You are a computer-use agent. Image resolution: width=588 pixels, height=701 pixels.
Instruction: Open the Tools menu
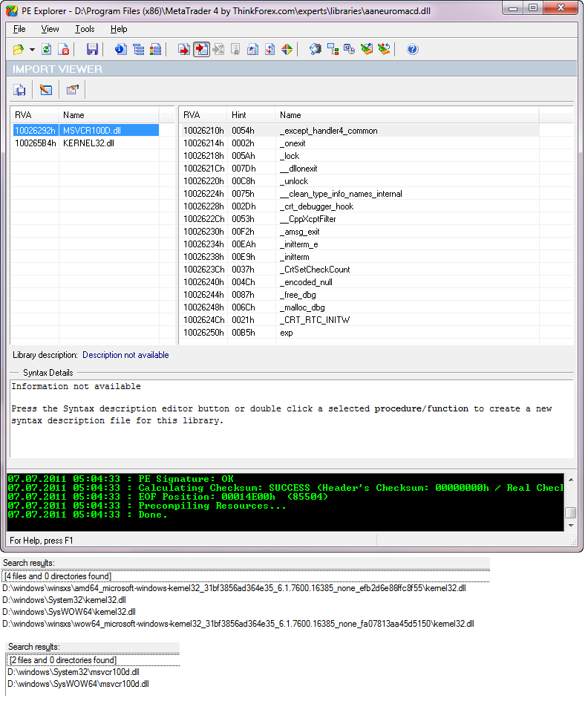point(85,29)
